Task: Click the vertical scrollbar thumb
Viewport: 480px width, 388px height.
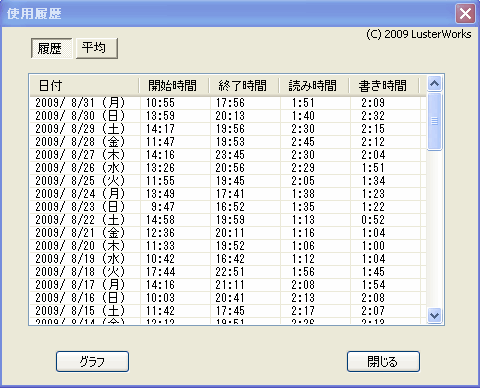Action: click(x=434, y=122)
